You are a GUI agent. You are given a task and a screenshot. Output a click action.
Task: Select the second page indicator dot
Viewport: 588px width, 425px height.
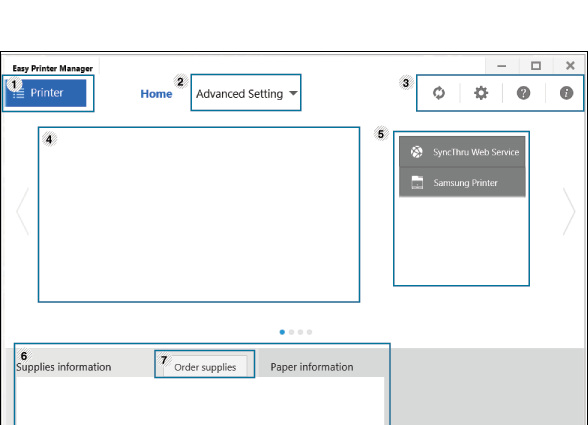coord(291,332)
